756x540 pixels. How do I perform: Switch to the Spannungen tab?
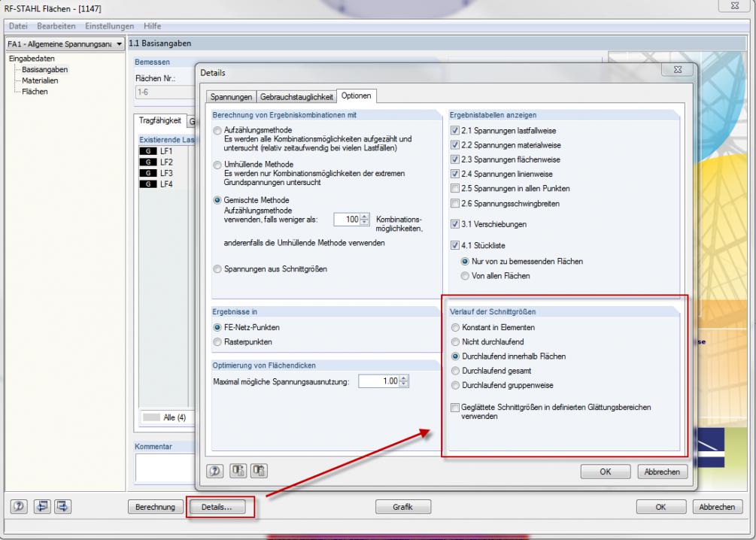pos(231,97)
